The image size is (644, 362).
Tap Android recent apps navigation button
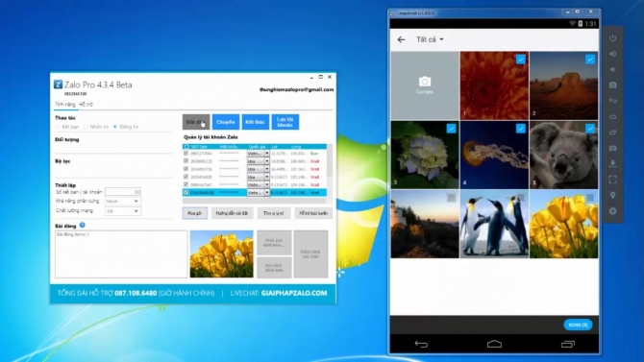[568, 344]
